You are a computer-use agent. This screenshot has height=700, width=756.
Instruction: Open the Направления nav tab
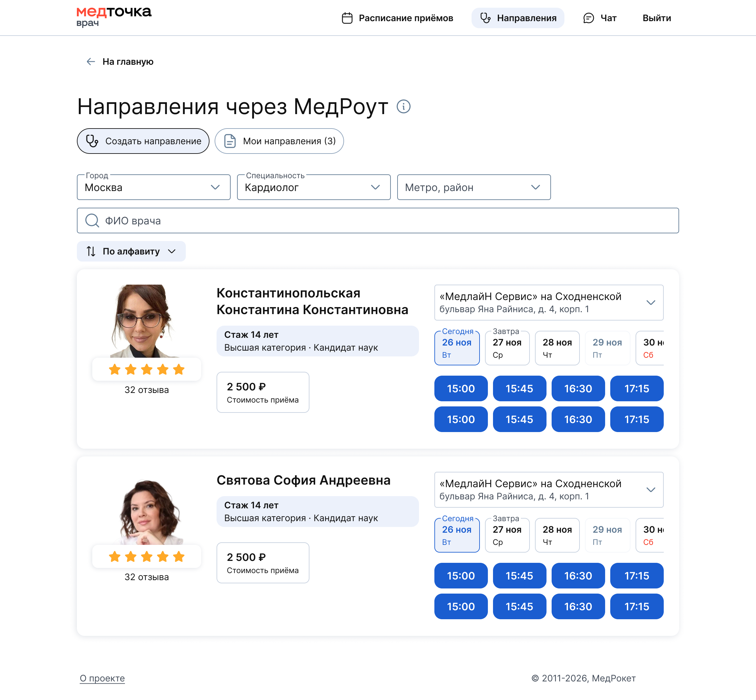point(517,18)
